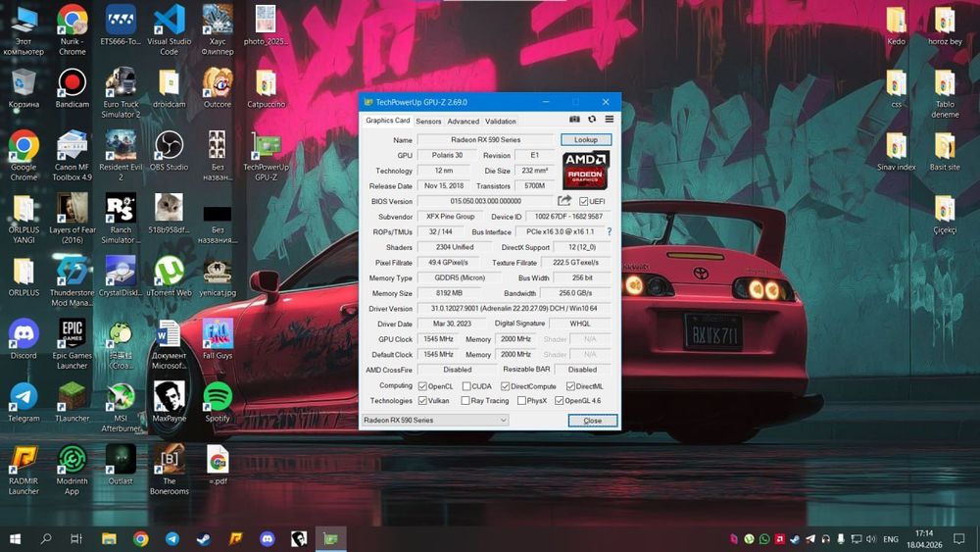This screenshot has width=980, height=552.
Task: Open the Euro Truck Simulator 2 shortcut
Action: click(121, 93)
